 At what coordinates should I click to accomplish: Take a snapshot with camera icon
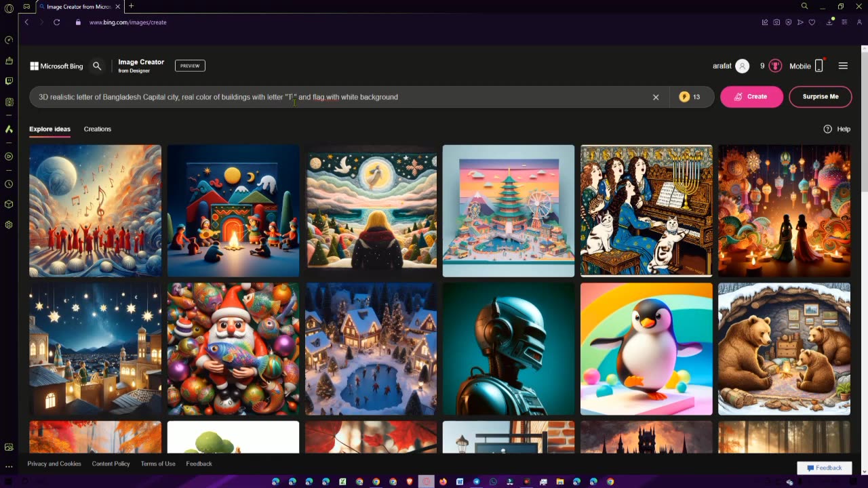(776, 22)
